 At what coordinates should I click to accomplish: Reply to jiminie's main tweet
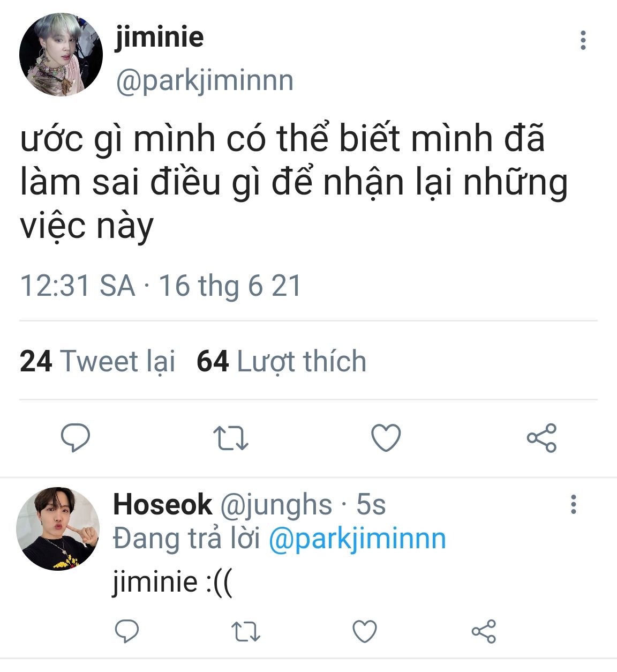point(76,437)
